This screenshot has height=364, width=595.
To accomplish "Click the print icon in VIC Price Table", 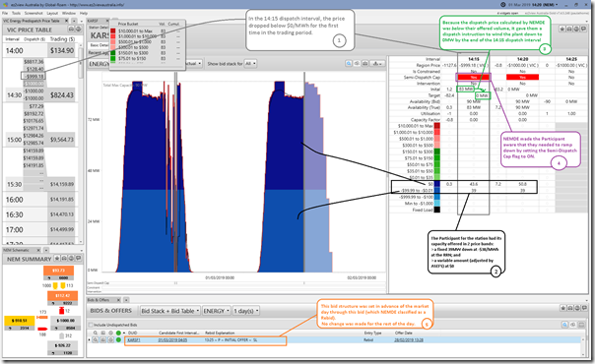I will (x=78, y=30).
